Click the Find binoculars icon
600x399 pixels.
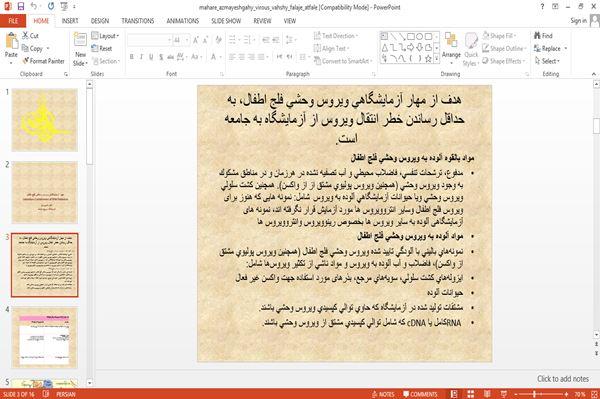click(x=537, y=36)
